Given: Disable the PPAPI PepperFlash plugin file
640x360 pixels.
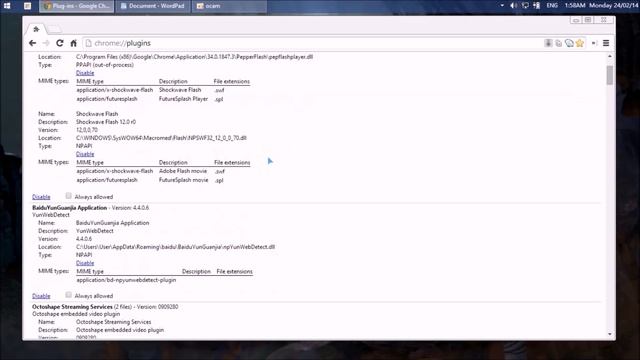Looking at the screenshot, I should point(85,73).
